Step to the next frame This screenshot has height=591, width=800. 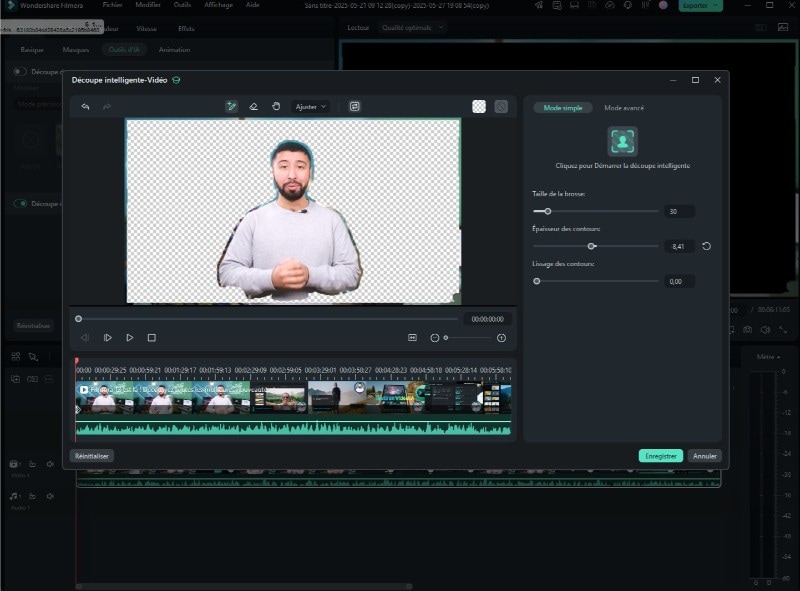[x=108, y=338]
